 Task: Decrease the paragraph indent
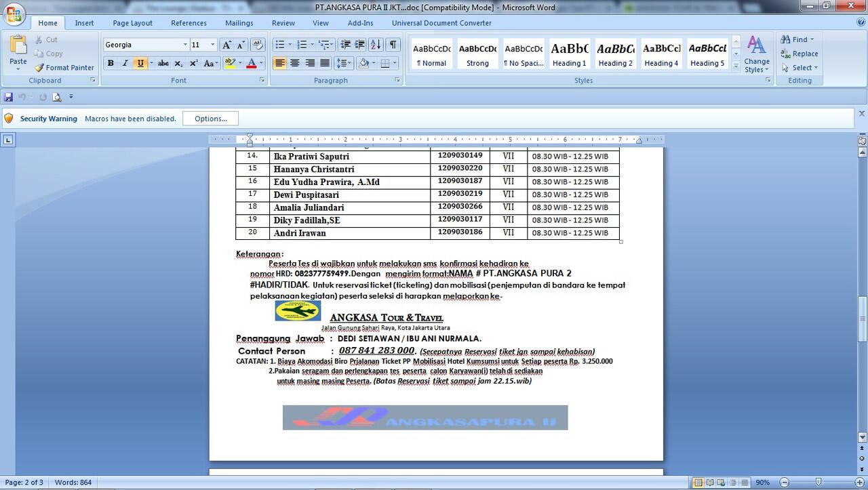coord(345,45)
